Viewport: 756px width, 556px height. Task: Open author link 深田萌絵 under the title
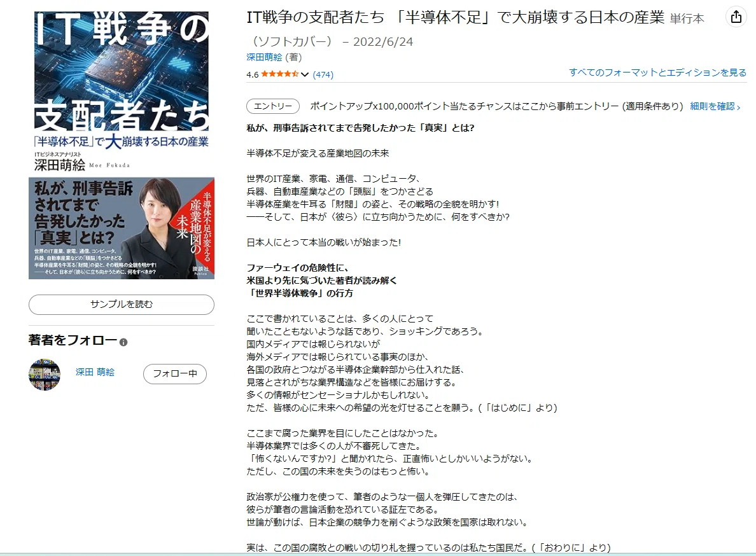point(264,57)
